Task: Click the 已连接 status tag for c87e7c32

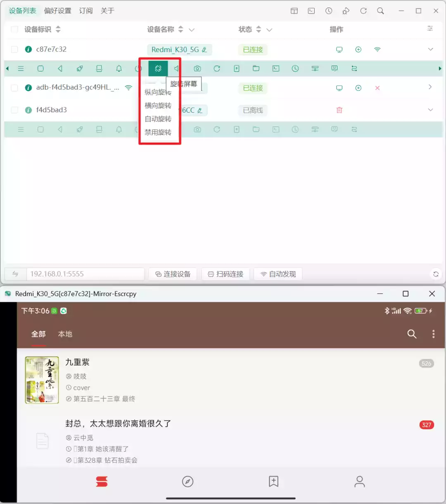Action: (x=253, y=50)
